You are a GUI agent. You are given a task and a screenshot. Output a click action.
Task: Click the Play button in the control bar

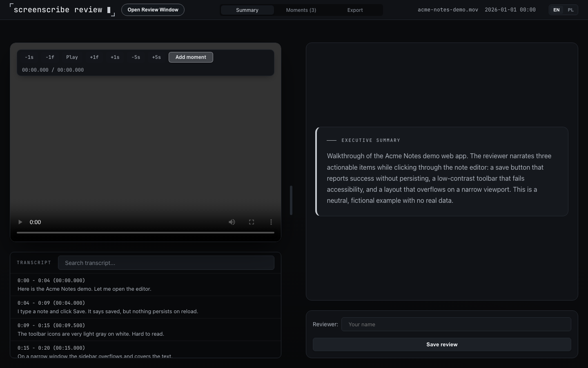[72, 57]
